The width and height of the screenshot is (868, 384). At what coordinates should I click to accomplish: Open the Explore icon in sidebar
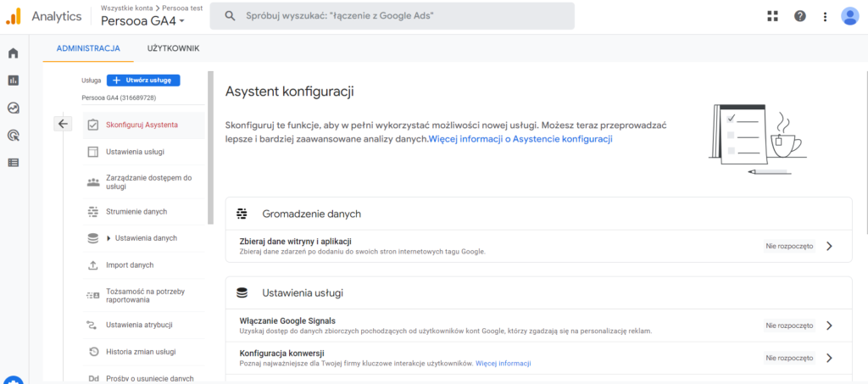(x=13, y=108)
